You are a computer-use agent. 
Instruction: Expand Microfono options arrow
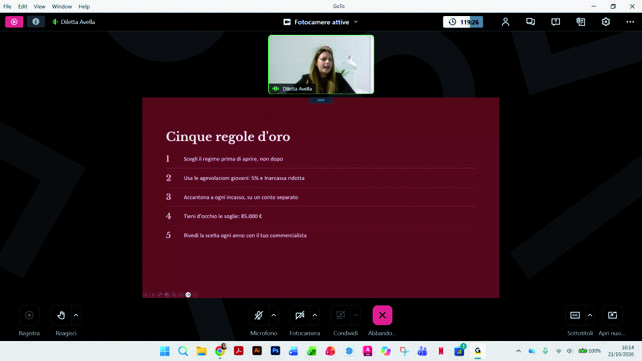tap(274, 315)
